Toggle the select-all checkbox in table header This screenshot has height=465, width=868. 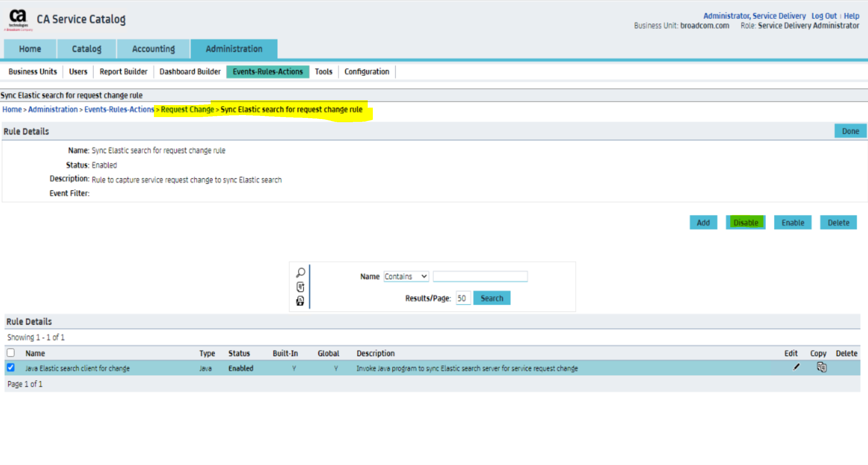click(x=11, y=353)
